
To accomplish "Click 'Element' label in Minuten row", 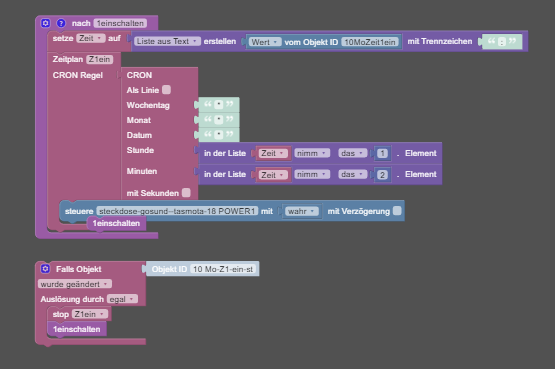I will point(420,174).
